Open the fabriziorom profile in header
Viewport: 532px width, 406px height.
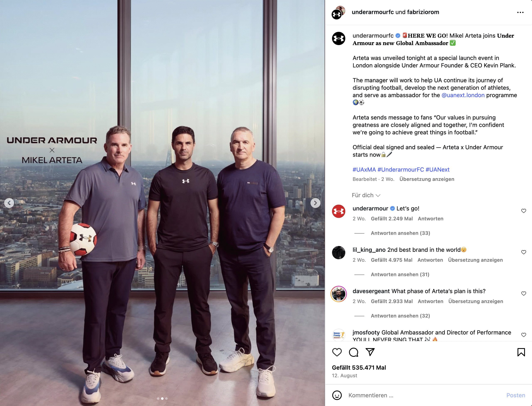pos(423,12)
